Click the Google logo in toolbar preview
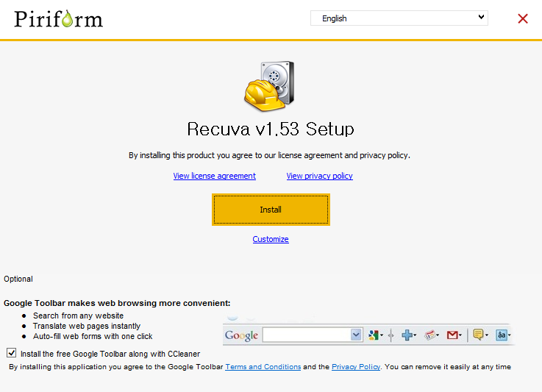Viewport: 542px width, 392px height. 242,335
